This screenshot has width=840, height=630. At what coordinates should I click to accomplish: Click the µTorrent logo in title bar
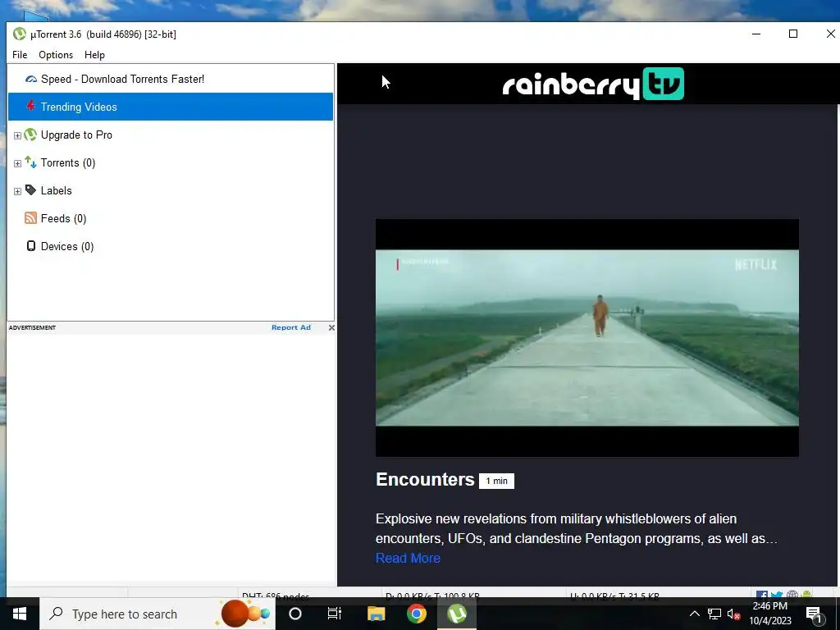coord(20,34)
